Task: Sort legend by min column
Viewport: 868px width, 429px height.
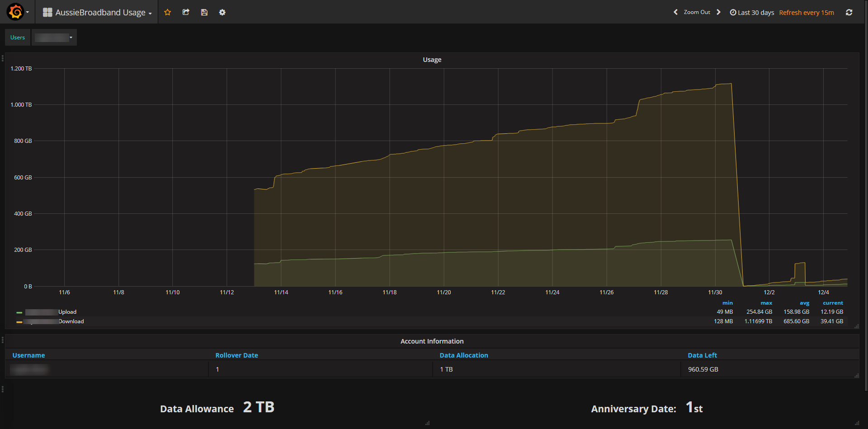Action: pos(727,303)
